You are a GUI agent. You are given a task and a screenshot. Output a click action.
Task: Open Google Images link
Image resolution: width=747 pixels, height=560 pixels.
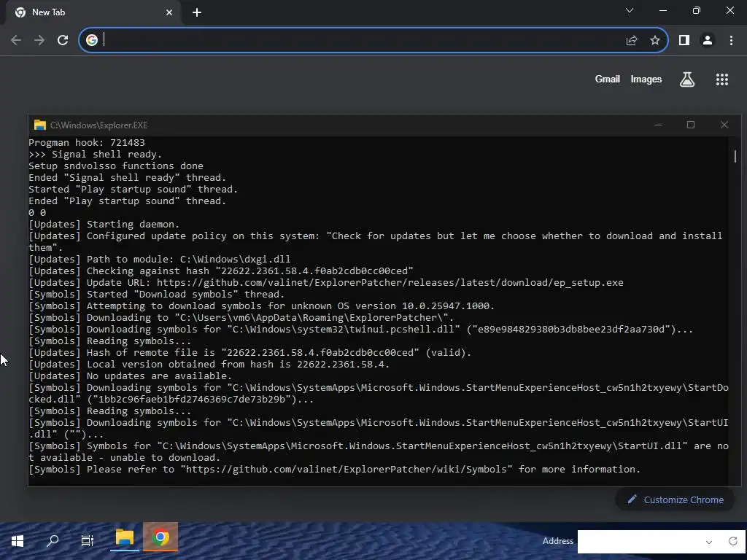(x=646, y=79)
